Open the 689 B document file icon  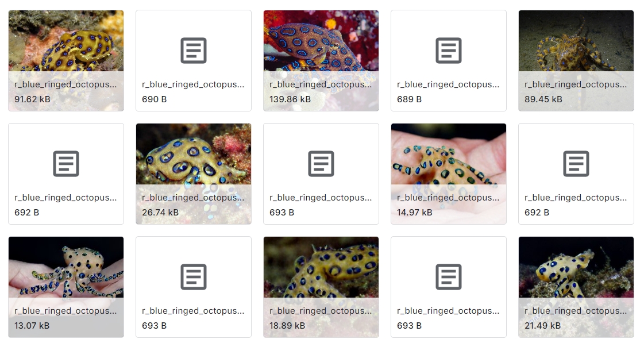[x=449, y=51]
